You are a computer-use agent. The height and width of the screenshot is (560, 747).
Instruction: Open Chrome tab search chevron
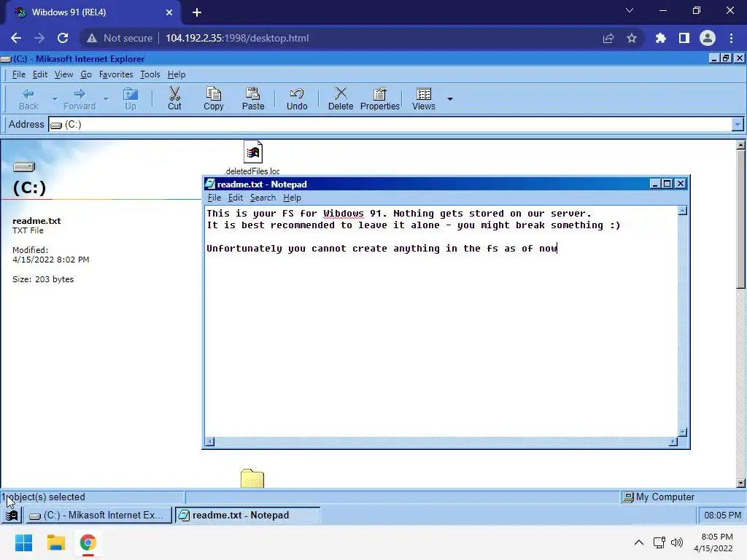630,10
